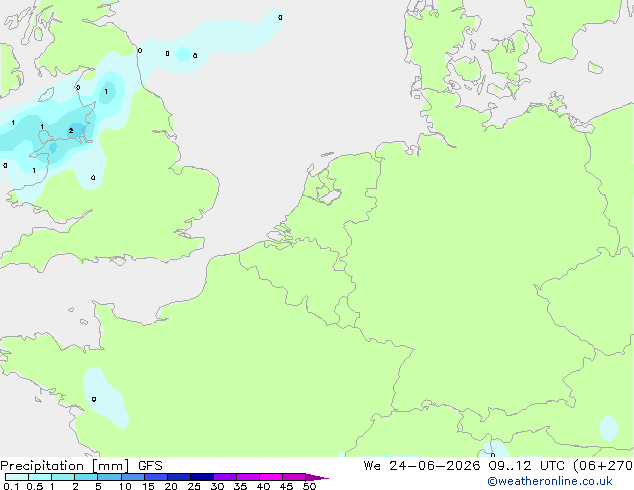The height and width of the screenshot is (490, 634).
Task: Click the 'Precipitation [mm]' legend title
Action: 65,466
